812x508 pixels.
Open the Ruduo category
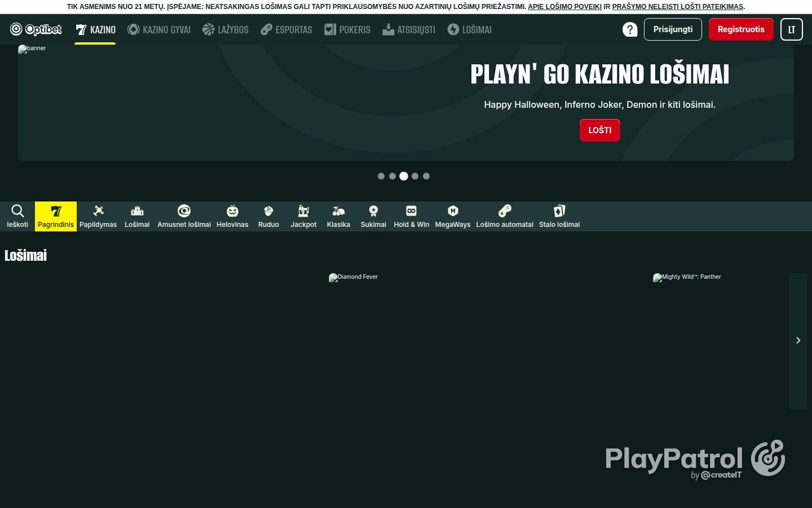pos(268,216)
